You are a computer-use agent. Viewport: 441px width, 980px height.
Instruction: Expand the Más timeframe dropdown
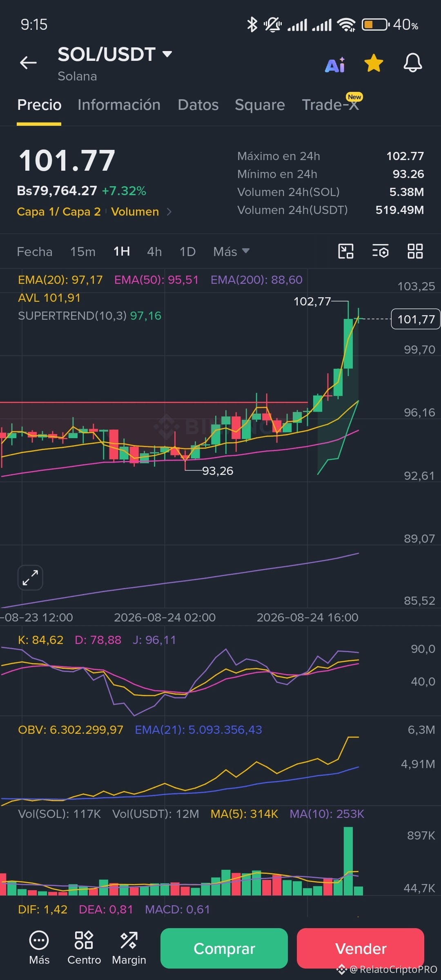231,252
